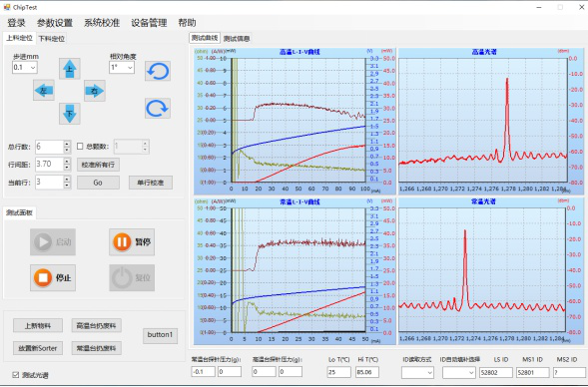Rotate counterclockwise with the upper rotation icon
588x387 pixels.
point(158,71)
